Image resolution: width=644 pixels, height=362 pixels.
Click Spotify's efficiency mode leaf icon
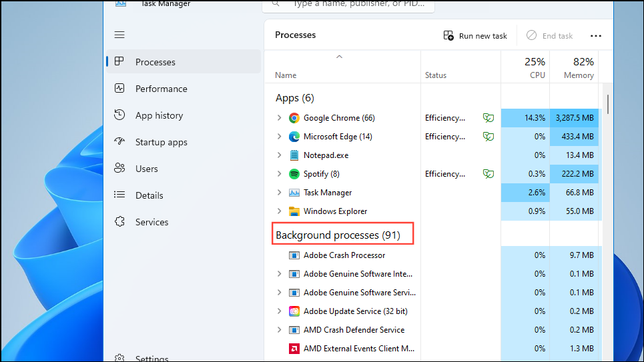coord(489,174)
